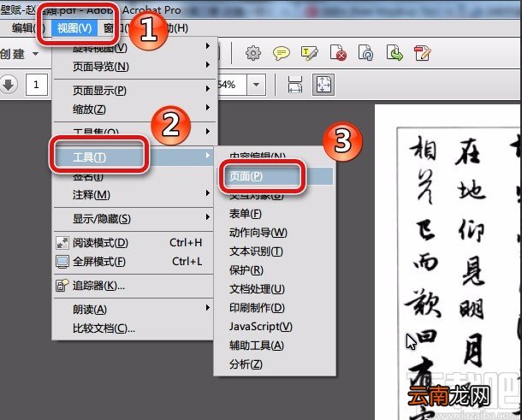Select 分析(Z) analyze tool
The width and height of the screenshot is (522, 420).
pyautogui.click(x=275, y=364)
